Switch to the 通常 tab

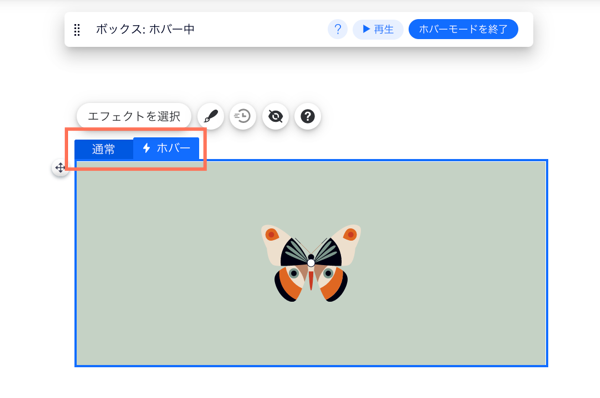pos(104,149)
